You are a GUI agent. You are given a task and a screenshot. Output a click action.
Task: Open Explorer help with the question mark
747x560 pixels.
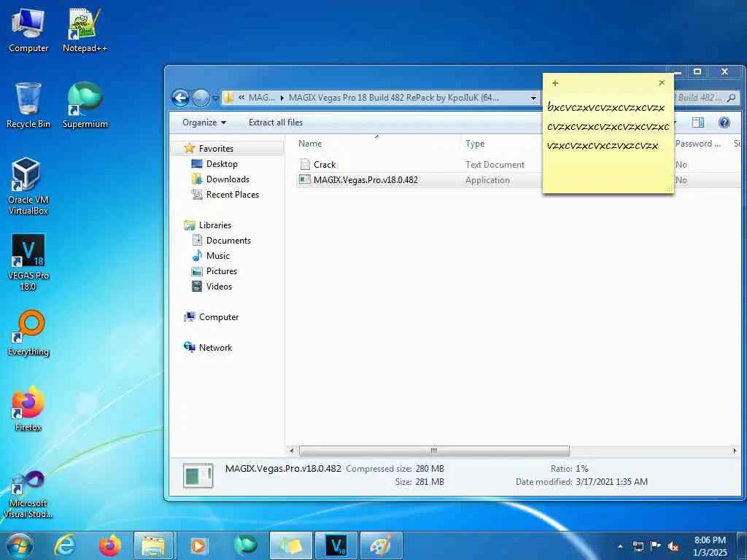coord(724,122)
